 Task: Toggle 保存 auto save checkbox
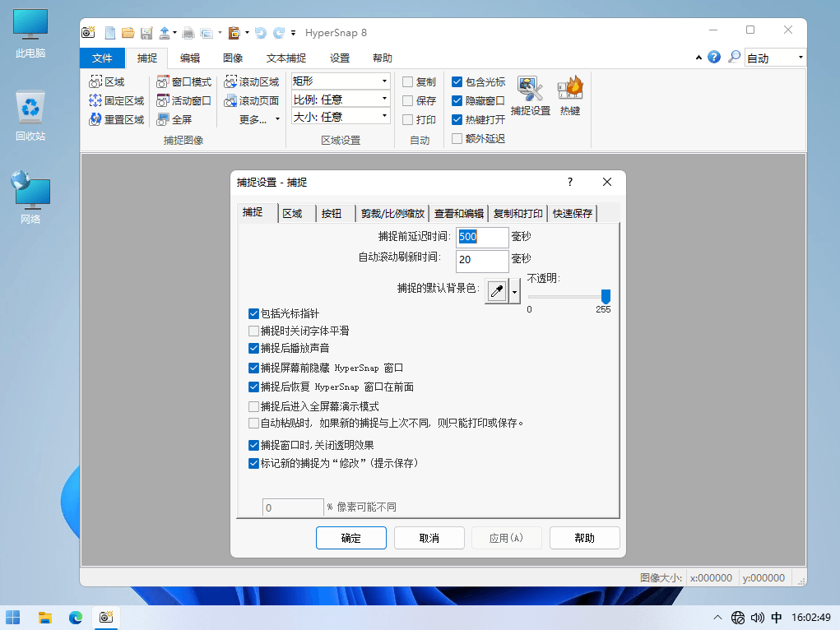pos(408,100)
